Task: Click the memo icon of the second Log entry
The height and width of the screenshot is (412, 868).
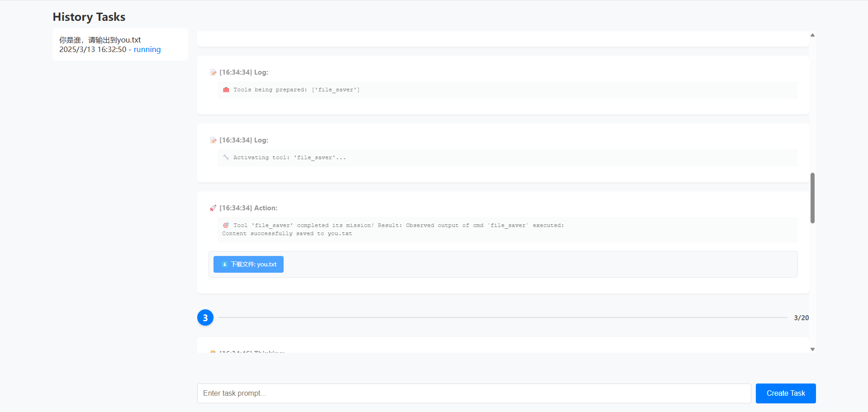Action: (x=213, y=140)
